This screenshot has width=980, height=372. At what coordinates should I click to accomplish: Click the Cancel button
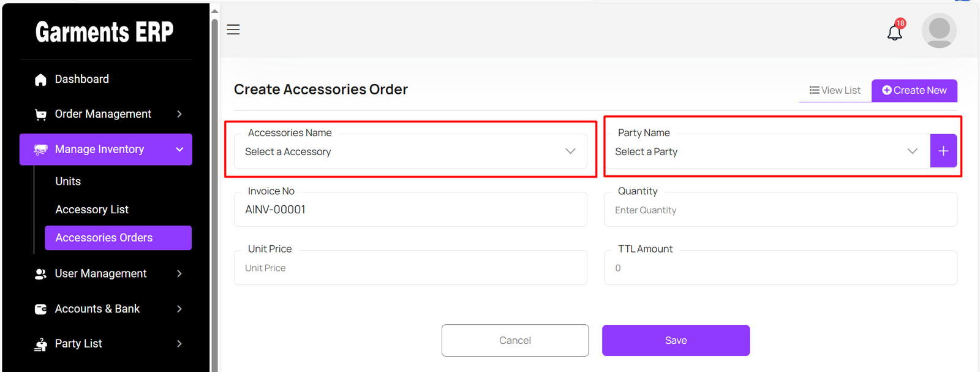(x=515, y=340)
